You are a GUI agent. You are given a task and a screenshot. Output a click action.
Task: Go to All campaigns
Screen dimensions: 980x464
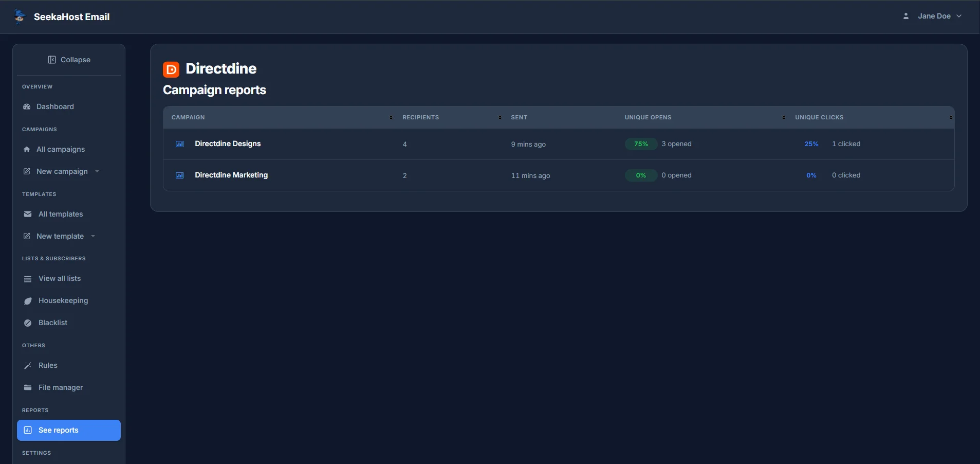pyautogui.click(x=69, y=149)
